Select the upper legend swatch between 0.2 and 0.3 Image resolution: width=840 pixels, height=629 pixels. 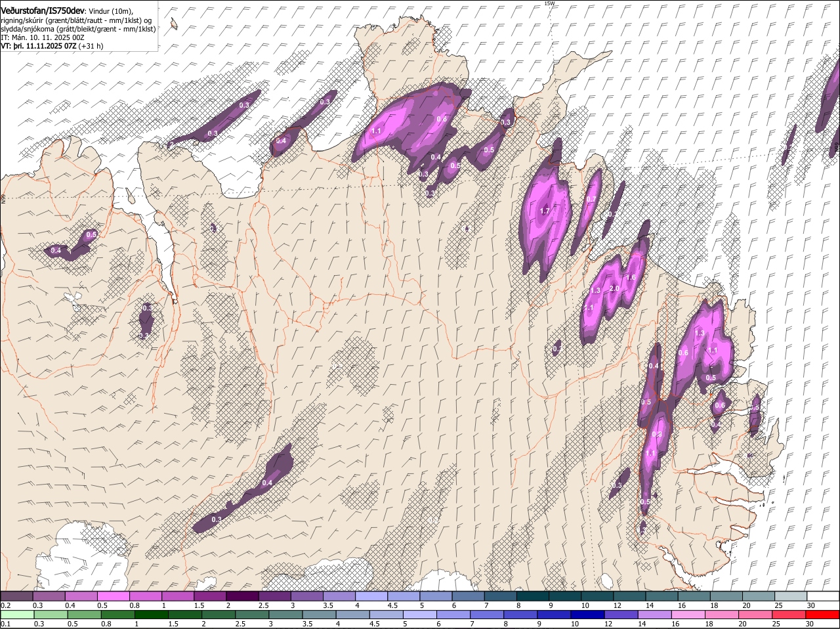[16, 596]
